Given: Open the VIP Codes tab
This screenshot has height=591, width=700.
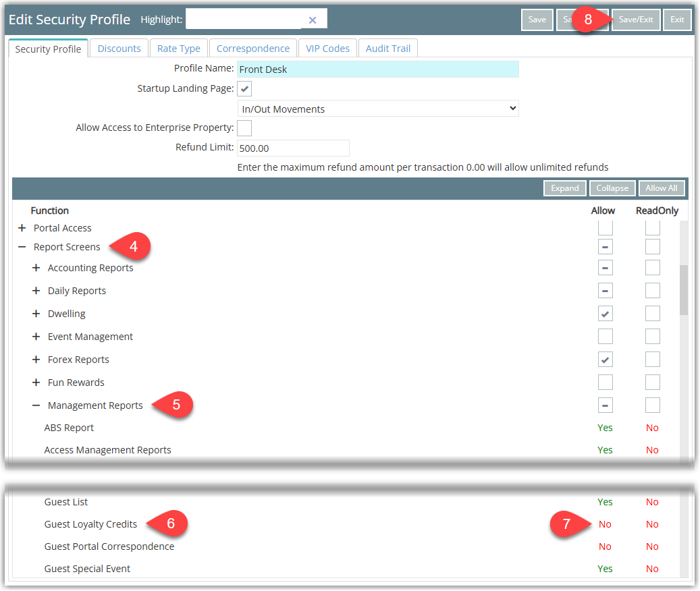Looking at the screenshot, I should click(x=327, y=49).
